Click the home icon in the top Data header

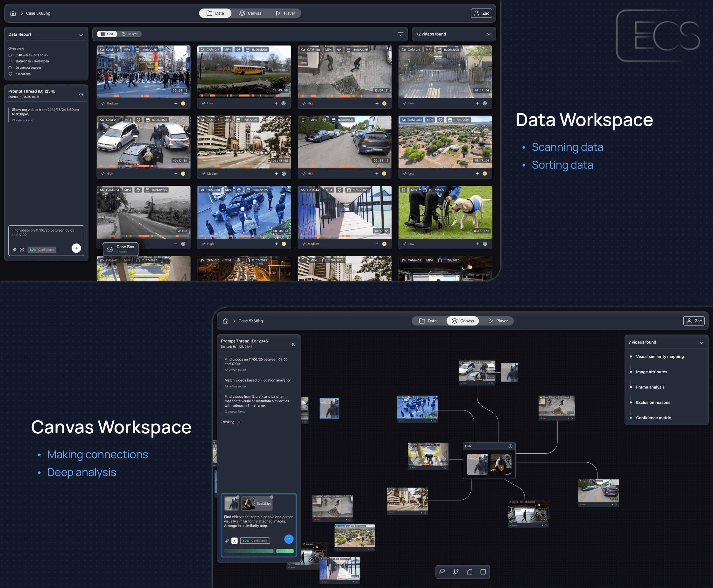click(13, 13)
